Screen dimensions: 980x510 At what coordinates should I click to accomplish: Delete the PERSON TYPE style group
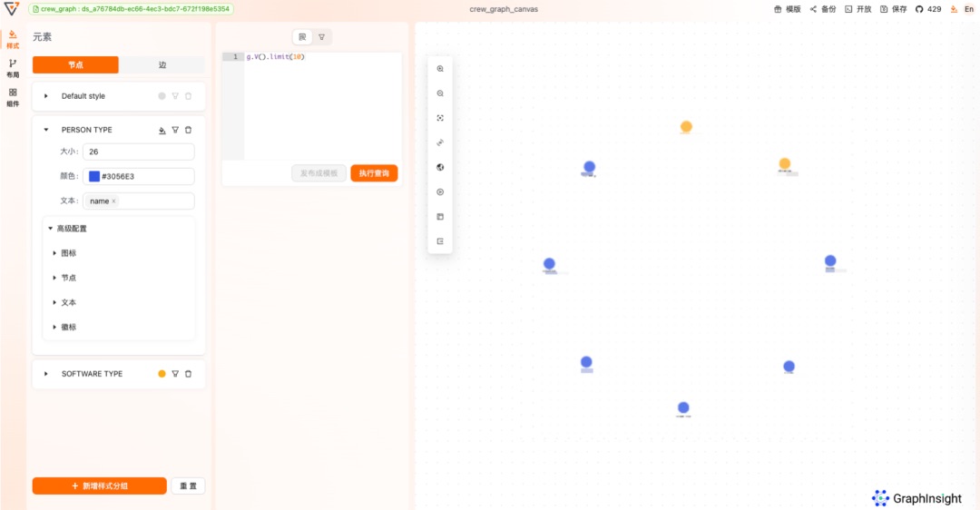pyautogui.click(x=189, y=130)
